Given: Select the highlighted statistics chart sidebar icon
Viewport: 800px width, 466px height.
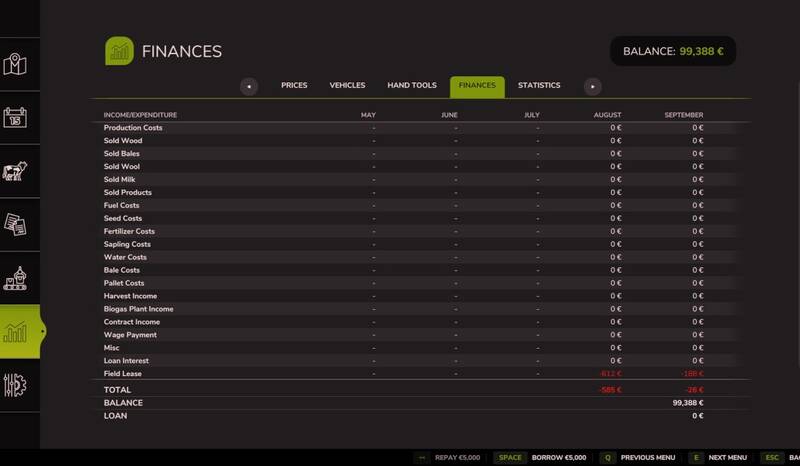Looking at the screenshot, I should tap(16, 332).
